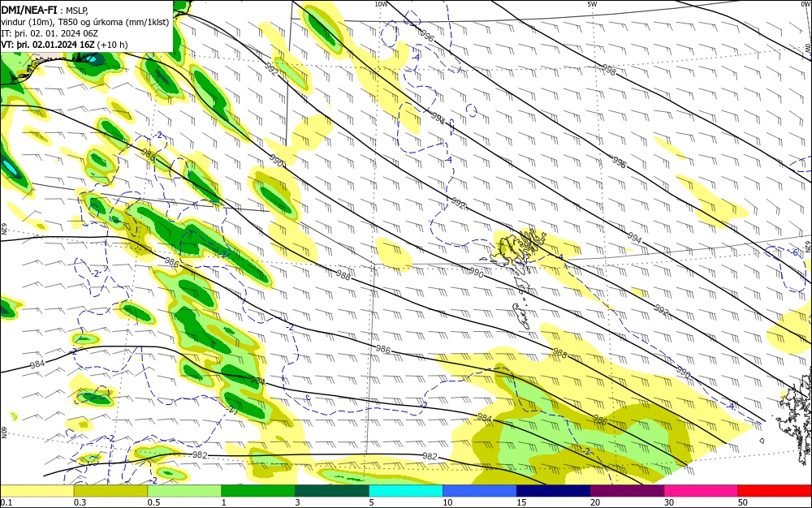
Task: Click legend value "15"
Action: point(521,502)
